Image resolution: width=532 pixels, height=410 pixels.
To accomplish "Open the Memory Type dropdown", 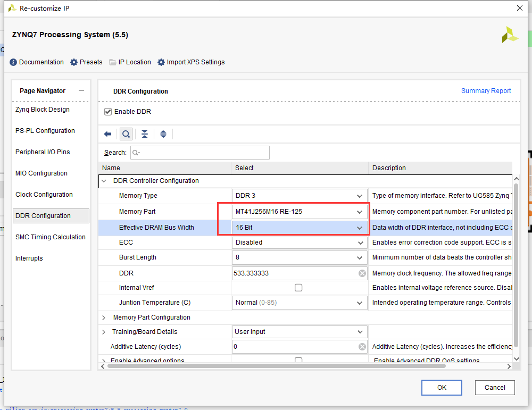I will (x=300, y=196).
